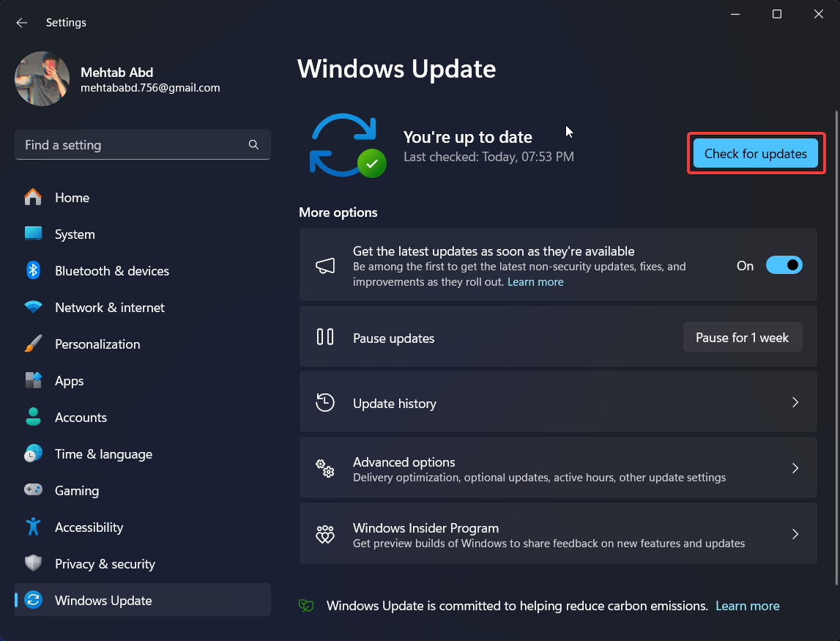Click the Windows Insider hearts icon
The width and height of the screenshot is (840, 641).
click(x=325, y=534)
